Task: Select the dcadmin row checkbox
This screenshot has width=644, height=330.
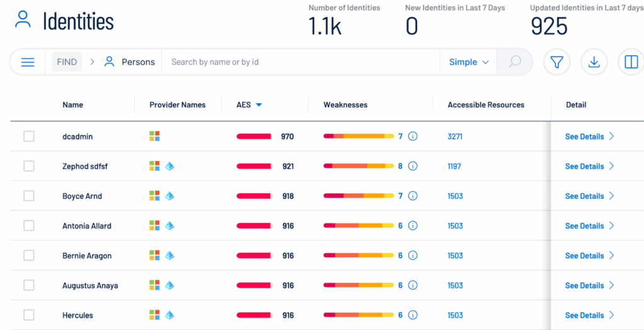Action: (29, 136)
